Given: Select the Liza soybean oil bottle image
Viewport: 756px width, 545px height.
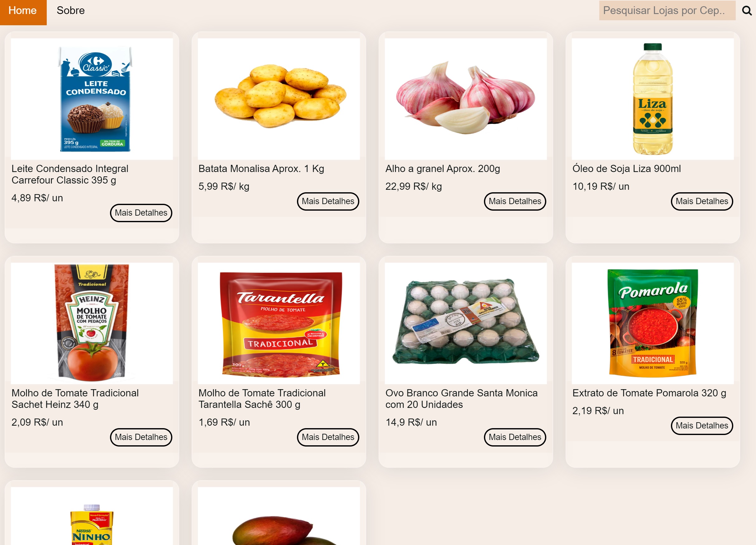Looking at the screenshot, I should coord(653,99).
